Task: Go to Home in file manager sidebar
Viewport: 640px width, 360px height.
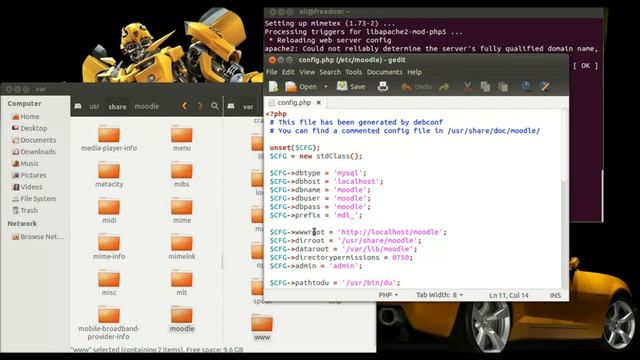Action: 26,116
